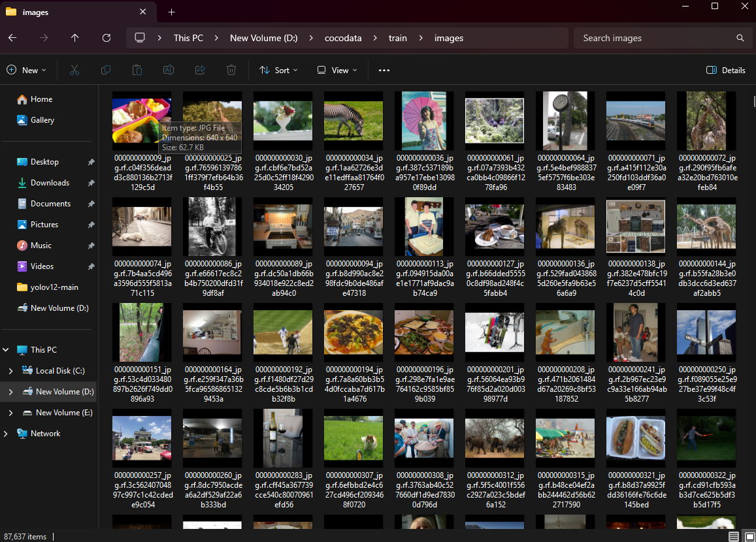This screenshot has height=542, width=756.
Task: Select the clock image 000000000064
Action: click(565, 120)
